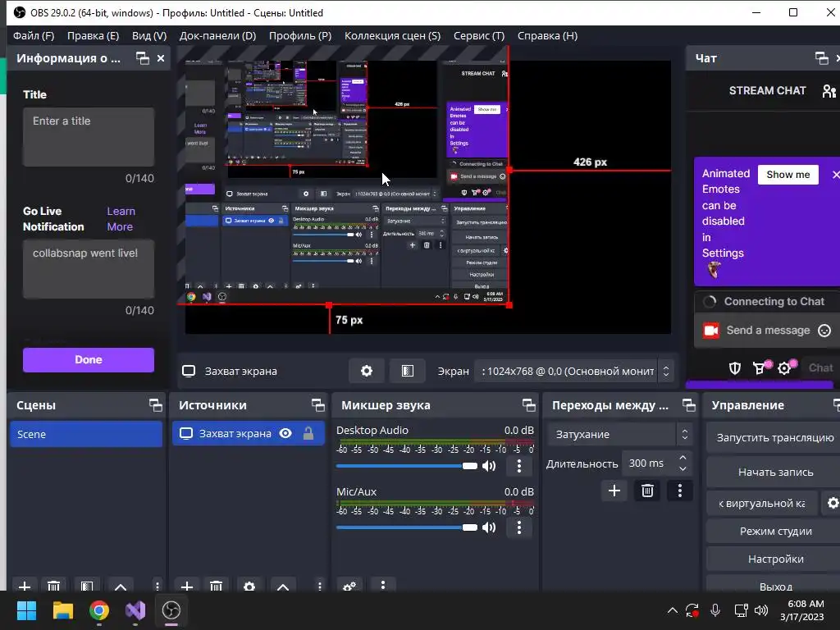Remove selected source with trash icon

click(x=216, y=586)
